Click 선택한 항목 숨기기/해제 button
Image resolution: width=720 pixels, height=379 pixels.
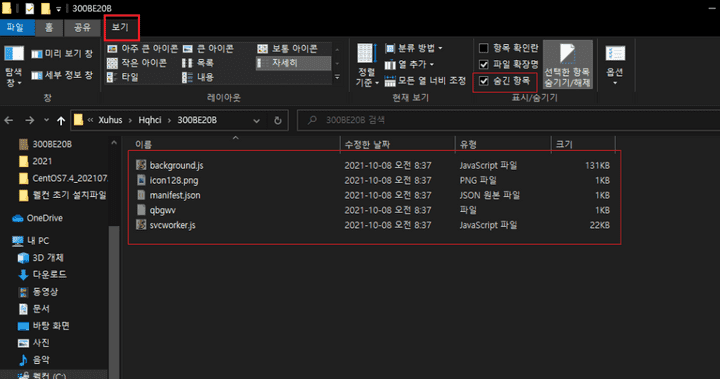(x=568, y=65)
